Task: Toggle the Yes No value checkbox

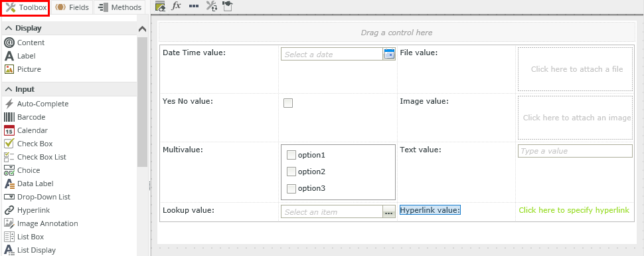Action: pyautogui.click(x=288, y=103)
